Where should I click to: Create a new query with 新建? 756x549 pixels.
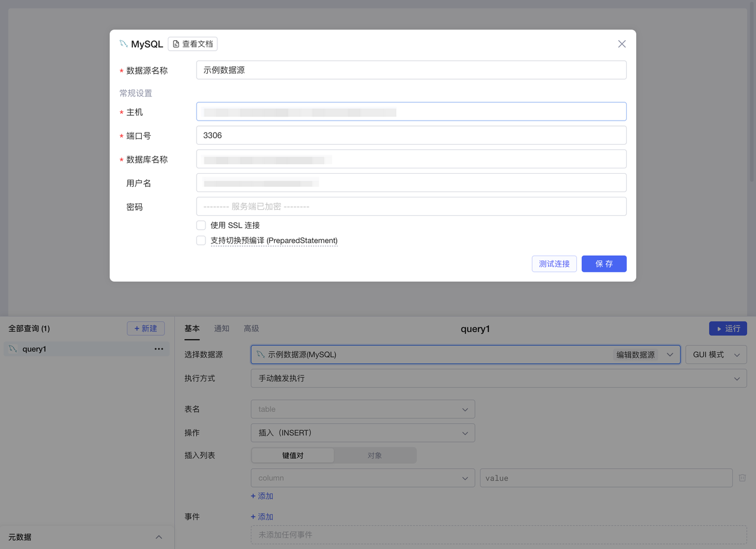(x=146, y=329)
